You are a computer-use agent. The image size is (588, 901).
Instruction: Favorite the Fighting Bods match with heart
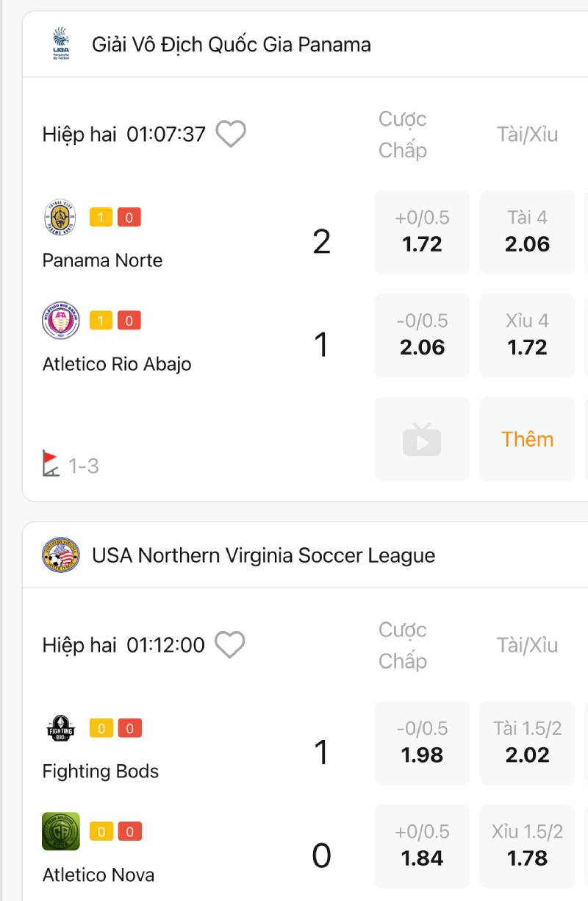pyautogui.click(x=229, y=645)
